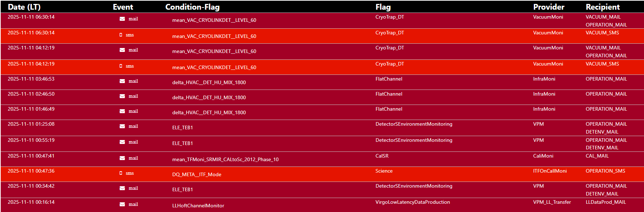Click the sms phone icon at 06:30:14
This screenshot has width=644, height=212.
(x=121, y=35)
